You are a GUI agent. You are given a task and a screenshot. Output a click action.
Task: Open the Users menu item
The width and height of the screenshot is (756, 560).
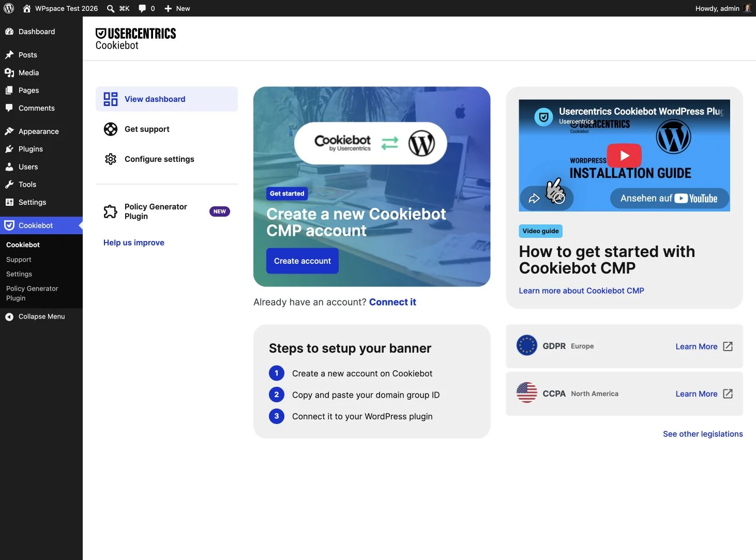41,167
